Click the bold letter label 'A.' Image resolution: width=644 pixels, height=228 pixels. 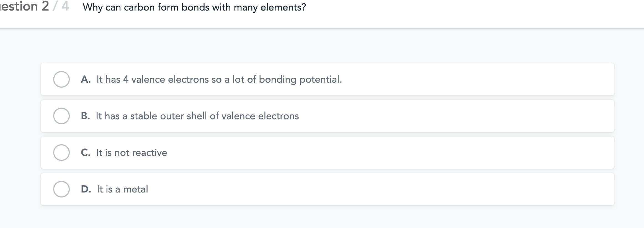[86, 79]
